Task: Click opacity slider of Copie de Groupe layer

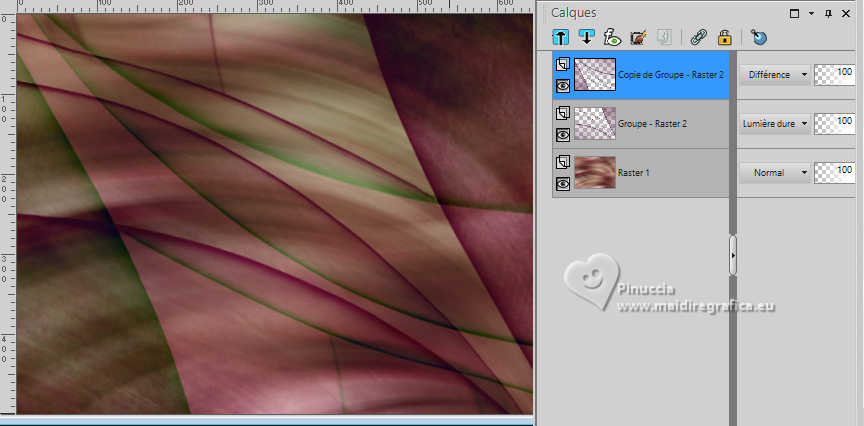Action: [834, 74]
